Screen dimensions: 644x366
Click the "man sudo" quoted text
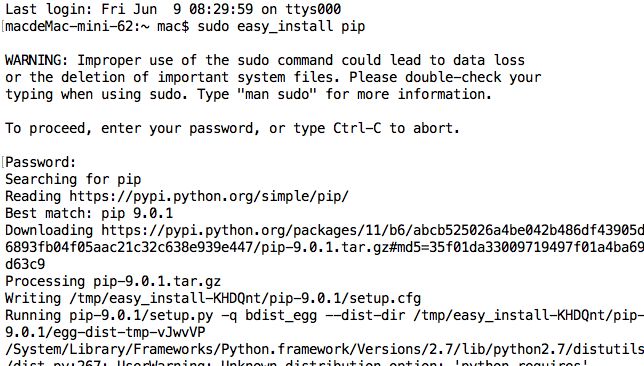pyautogui.click(x=277, y=94)
